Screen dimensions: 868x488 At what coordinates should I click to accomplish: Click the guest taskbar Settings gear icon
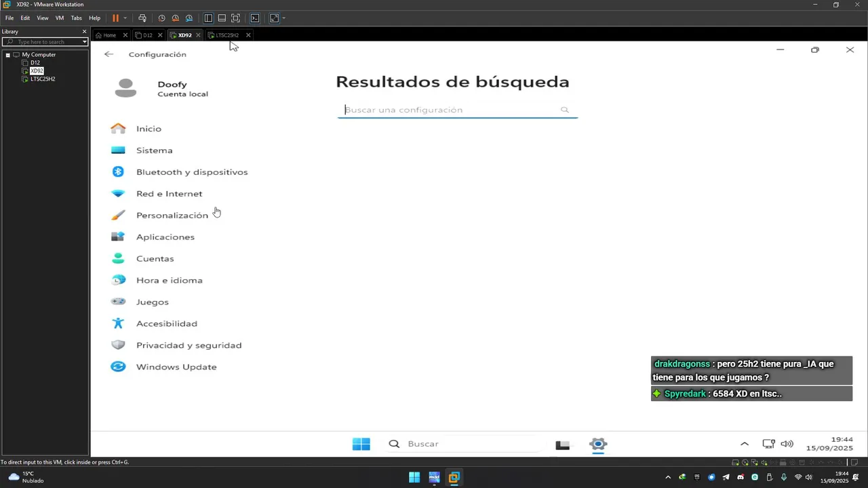click(598, 445)
